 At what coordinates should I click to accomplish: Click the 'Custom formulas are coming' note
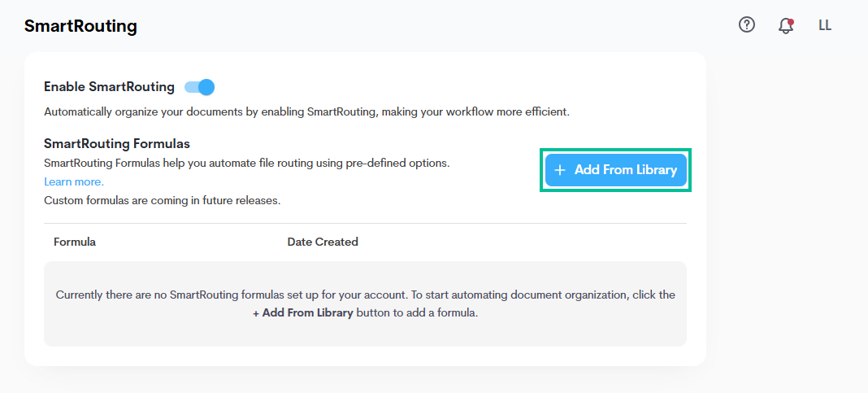pyautogui.click(x=163, y=201)
